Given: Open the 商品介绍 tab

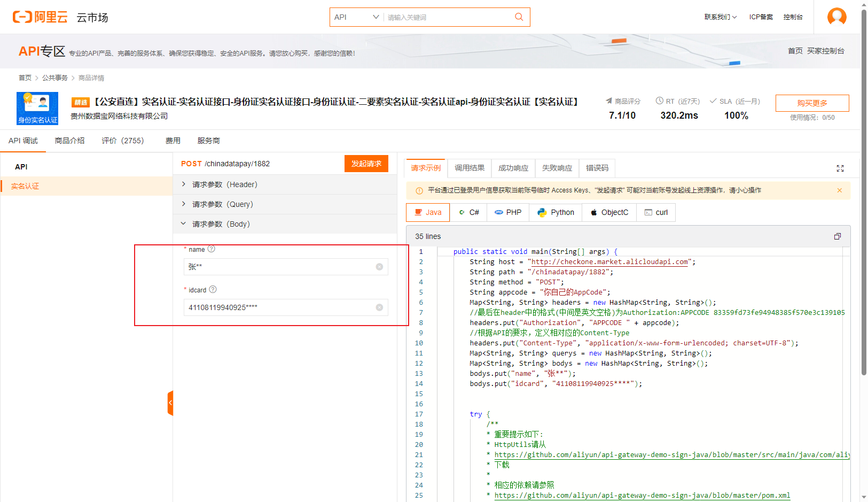Looking at the screenshot, I should click(x=69, y=141).
